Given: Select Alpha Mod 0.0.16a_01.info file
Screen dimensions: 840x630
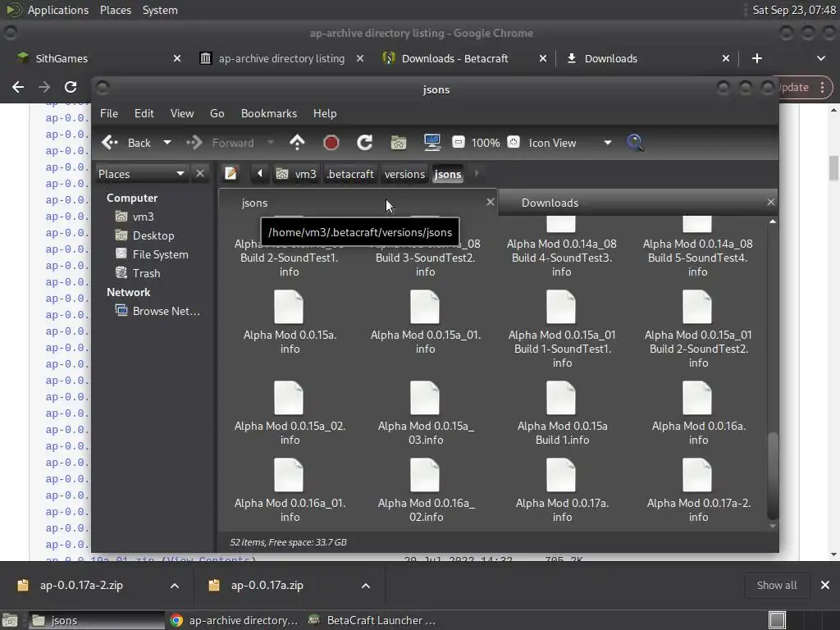Looking at the screenshot, I should [x=290, y=491].
